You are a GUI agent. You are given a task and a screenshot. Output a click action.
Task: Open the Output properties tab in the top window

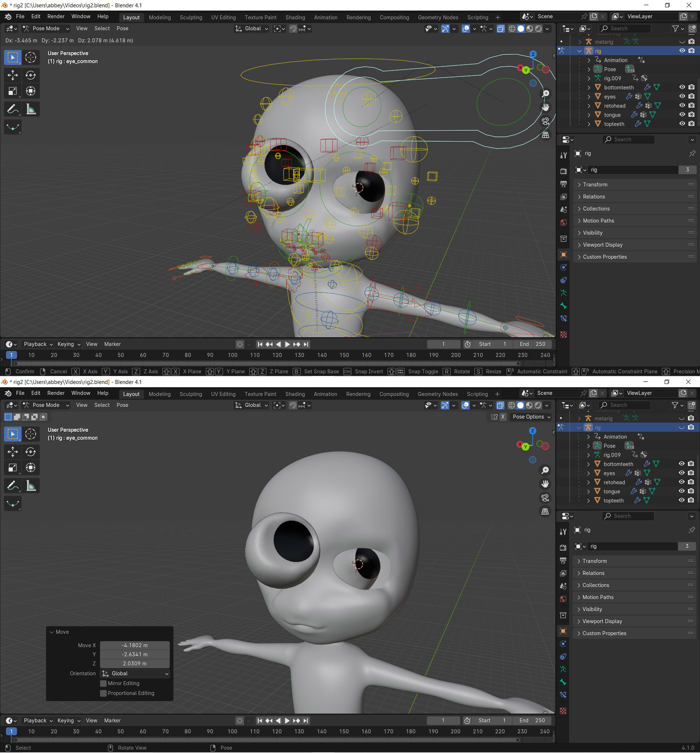pyautogui.click(x=563, y=184)
